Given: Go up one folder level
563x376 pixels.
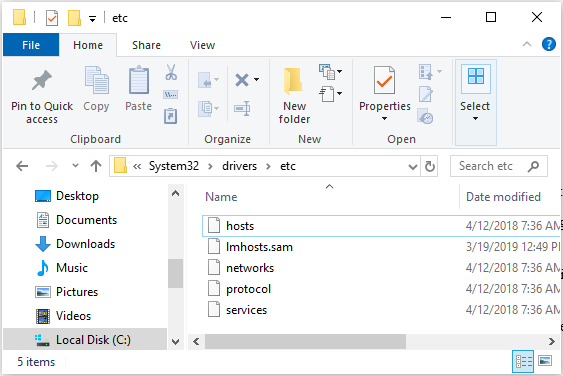Looking at the screenshot, I should click(96, 166).
